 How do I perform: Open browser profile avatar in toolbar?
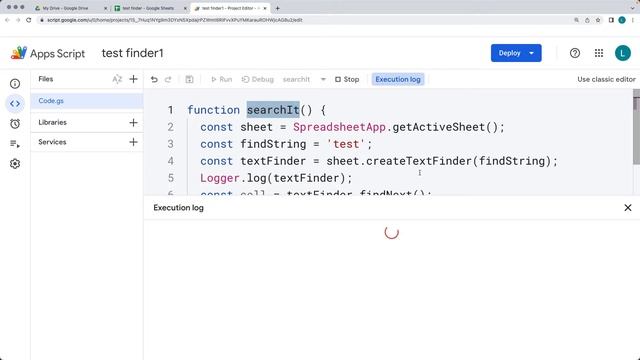[622, 20]
